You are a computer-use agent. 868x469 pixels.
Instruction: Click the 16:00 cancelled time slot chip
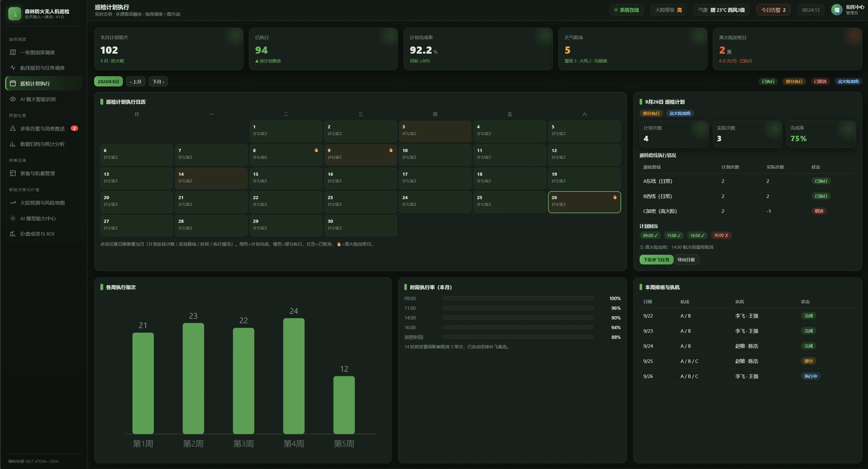[721, 235]
